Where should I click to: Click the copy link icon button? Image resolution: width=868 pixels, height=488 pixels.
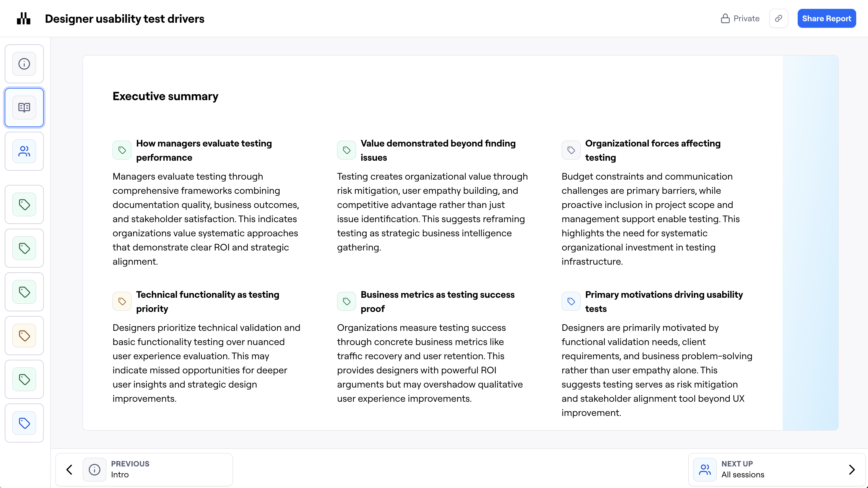(778, 19)
